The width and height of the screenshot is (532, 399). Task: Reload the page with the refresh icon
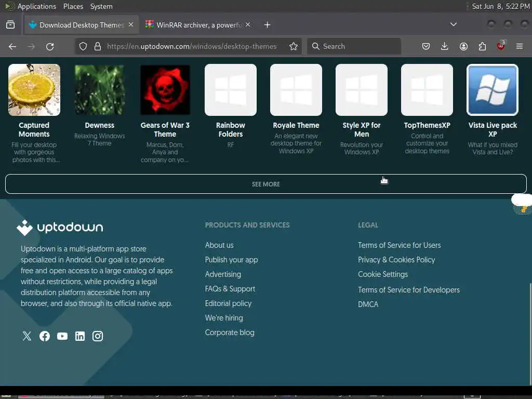pyautogui.click(x=50, y=46)
